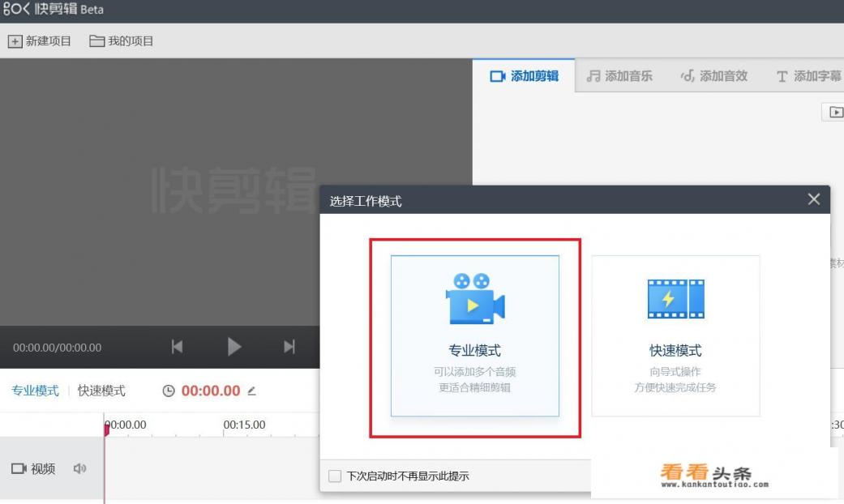Viewport: 844px width, 504px height.
Task: Open 我的项目 folder button
Action: pyautogui.click(x=122, y=41)
